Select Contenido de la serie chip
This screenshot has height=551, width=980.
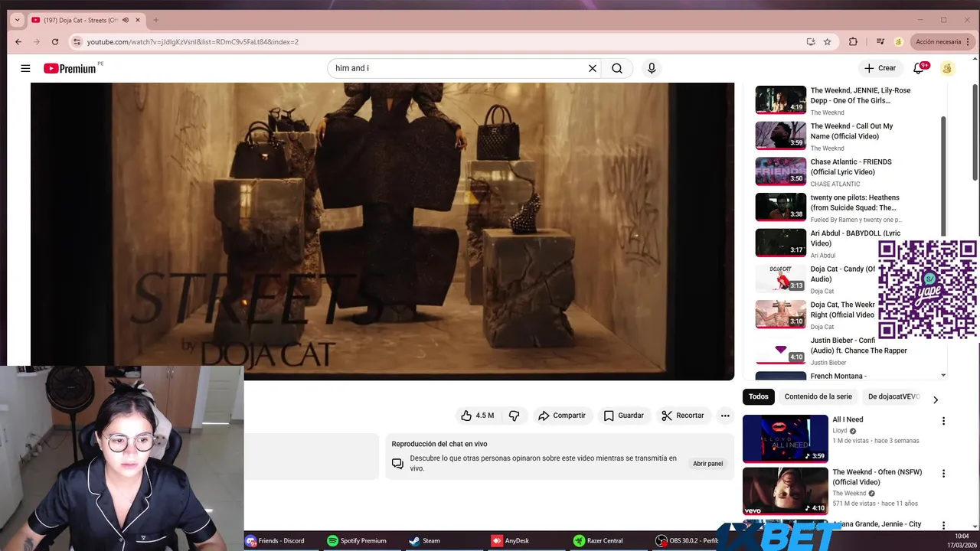tap(818, 396)
